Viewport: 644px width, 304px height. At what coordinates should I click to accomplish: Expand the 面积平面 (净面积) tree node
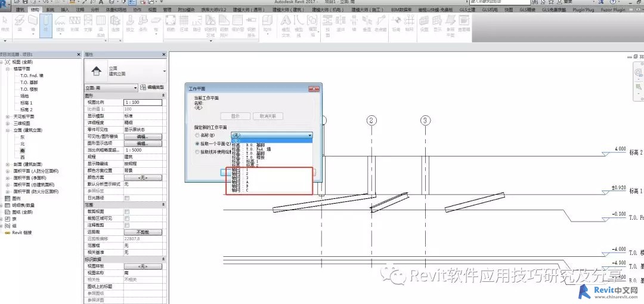tap(8, 178)
